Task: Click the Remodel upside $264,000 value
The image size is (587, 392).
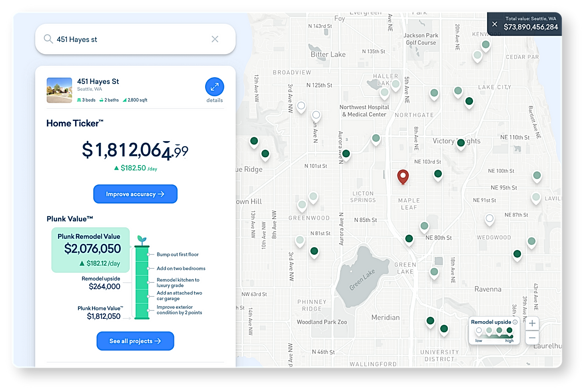Action: point(104,286)
